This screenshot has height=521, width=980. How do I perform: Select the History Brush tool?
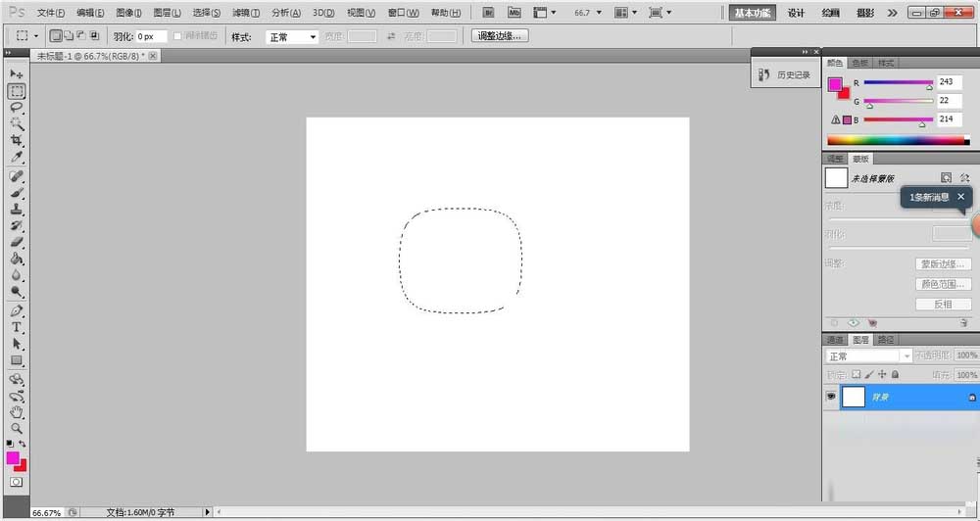(x=17, y=225)
